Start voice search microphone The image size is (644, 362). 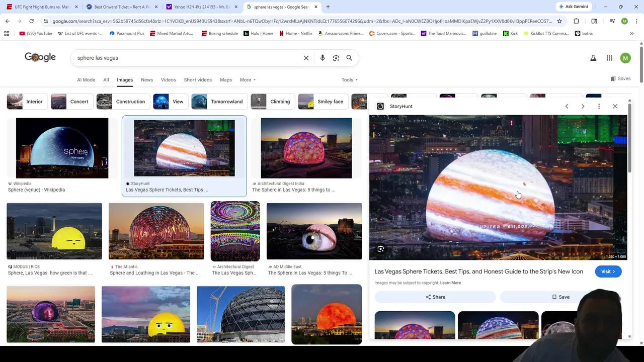coord(323,58)
